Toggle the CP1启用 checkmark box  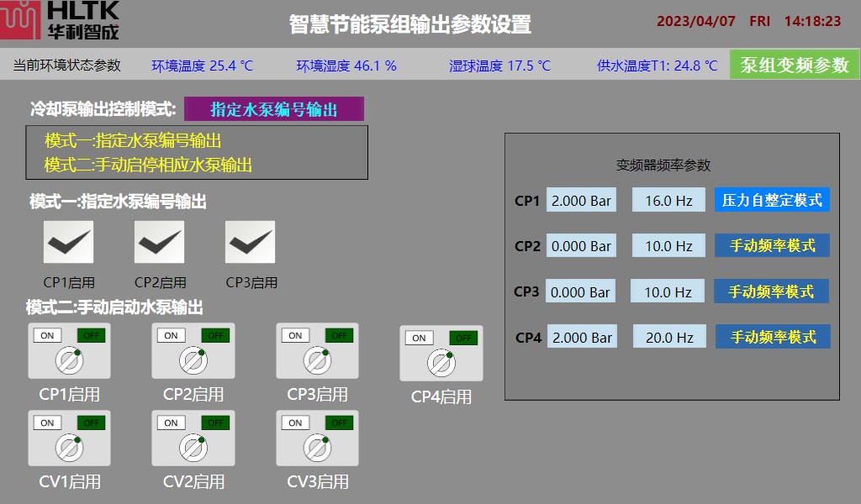coord(68,242)
